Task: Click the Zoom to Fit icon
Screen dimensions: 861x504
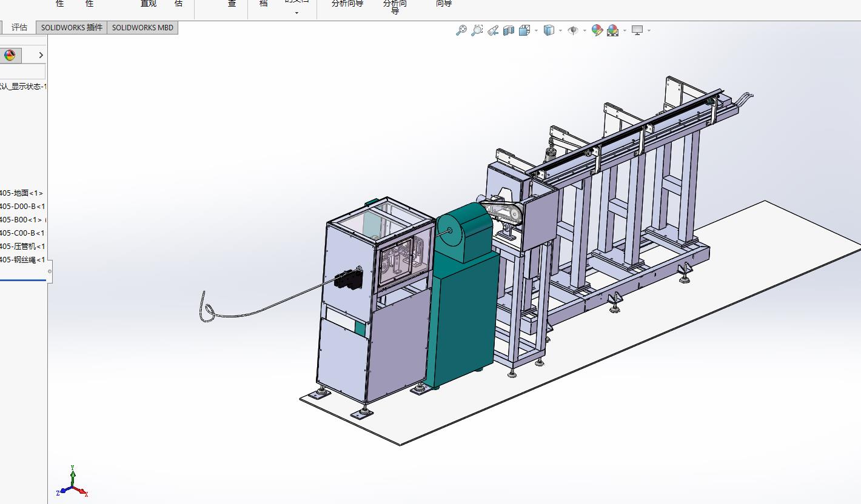Action: [461, 30]
